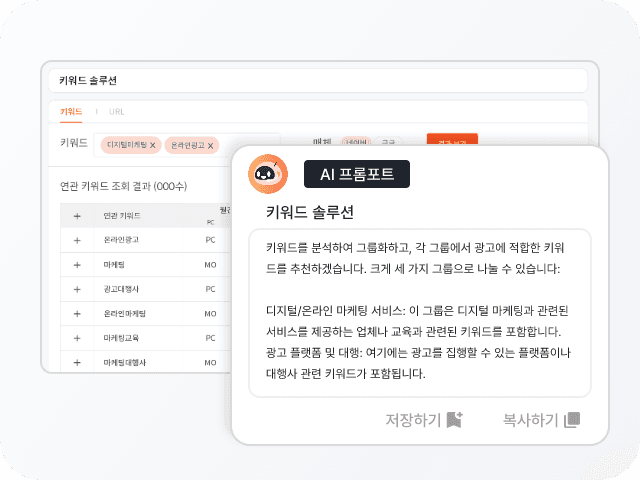Click the orange search button
Viewport: 640px width, 480px height.
point(452,140)
